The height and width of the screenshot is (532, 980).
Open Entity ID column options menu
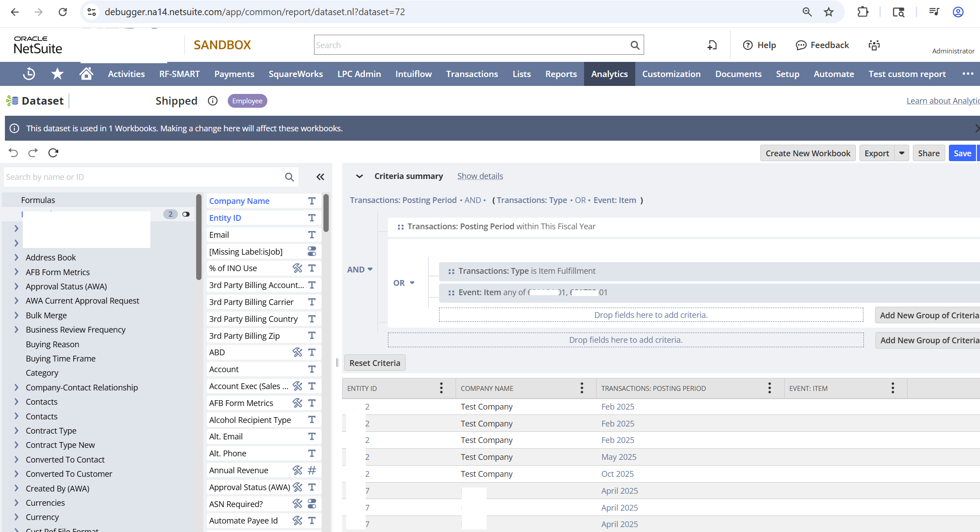[441, 388]
